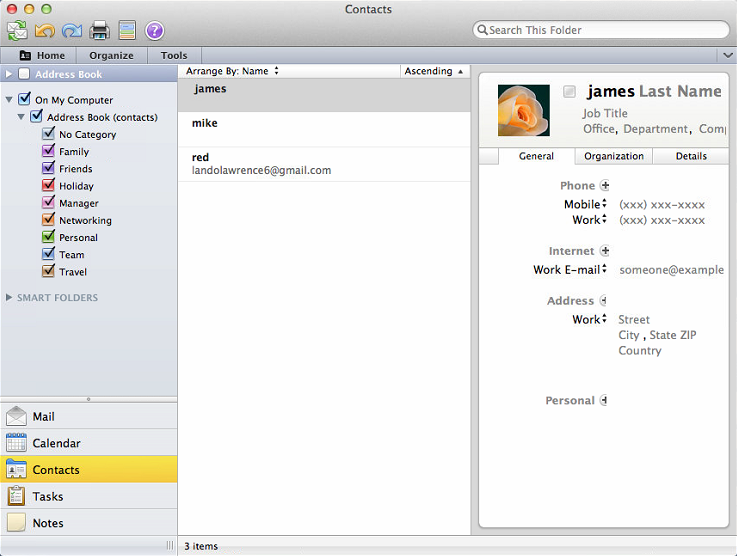Viewport: 737px width, 556px height.
Task: Open the Help purple question icon
Action: coord(154,31)
